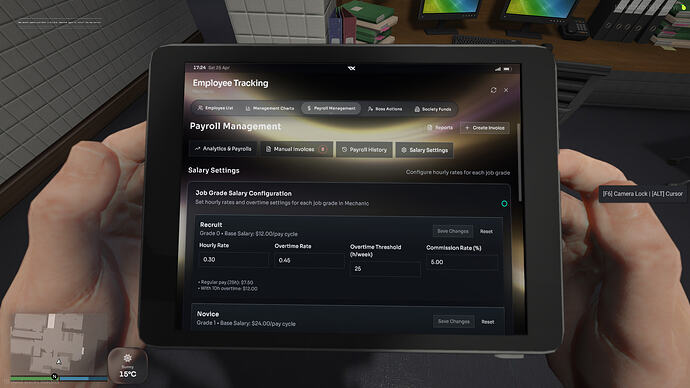Click the logo at top center of tablet
Viewport: 690px width, 388px height.
tap(351, 68)
